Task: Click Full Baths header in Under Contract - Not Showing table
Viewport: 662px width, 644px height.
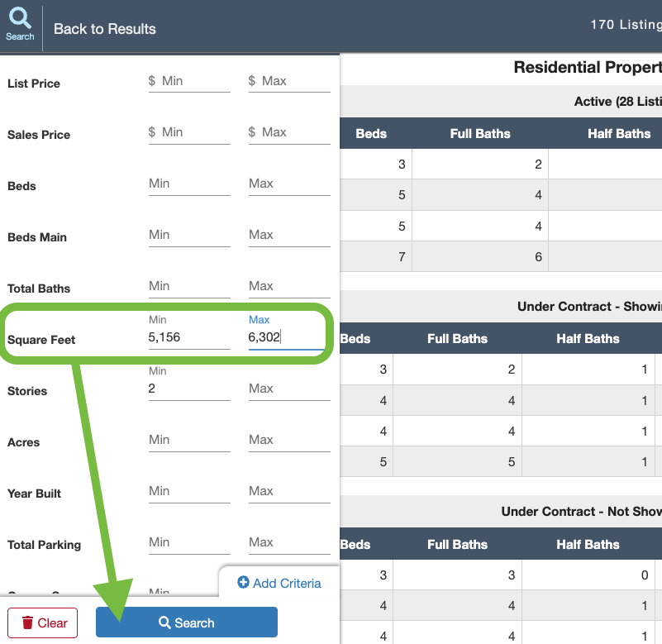Action: tap(458, 544)
